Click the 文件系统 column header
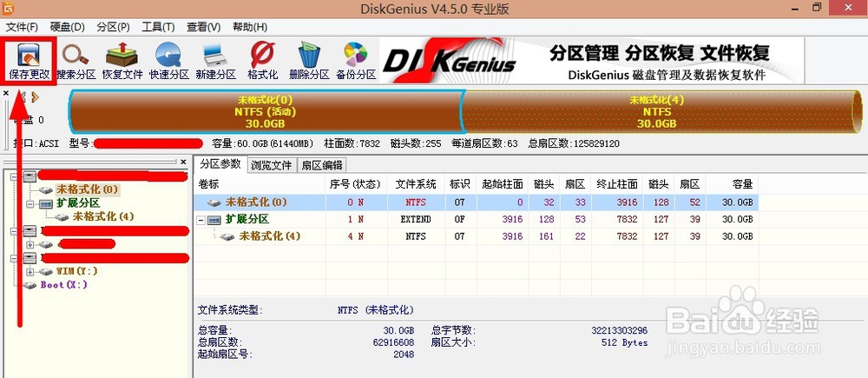This screenshot has width=868, height=378. [415, 184]
